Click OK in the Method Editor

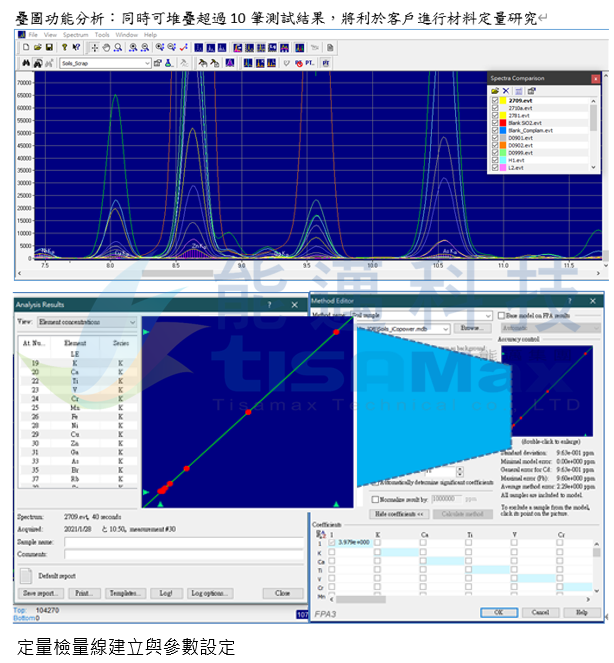499,612
